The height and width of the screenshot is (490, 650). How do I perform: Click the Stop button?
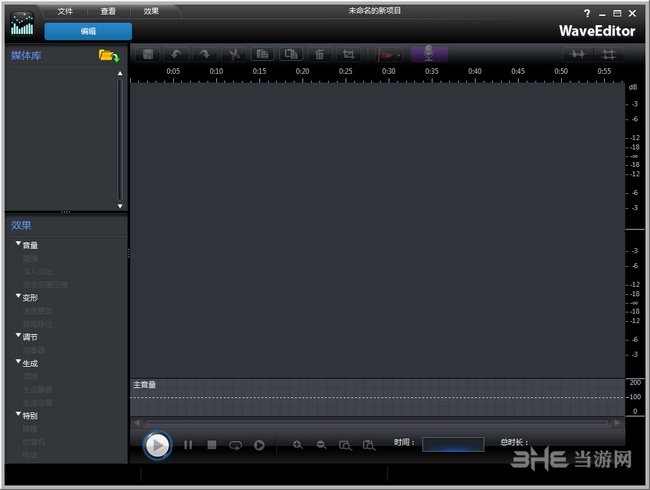[x=212, y=445]
